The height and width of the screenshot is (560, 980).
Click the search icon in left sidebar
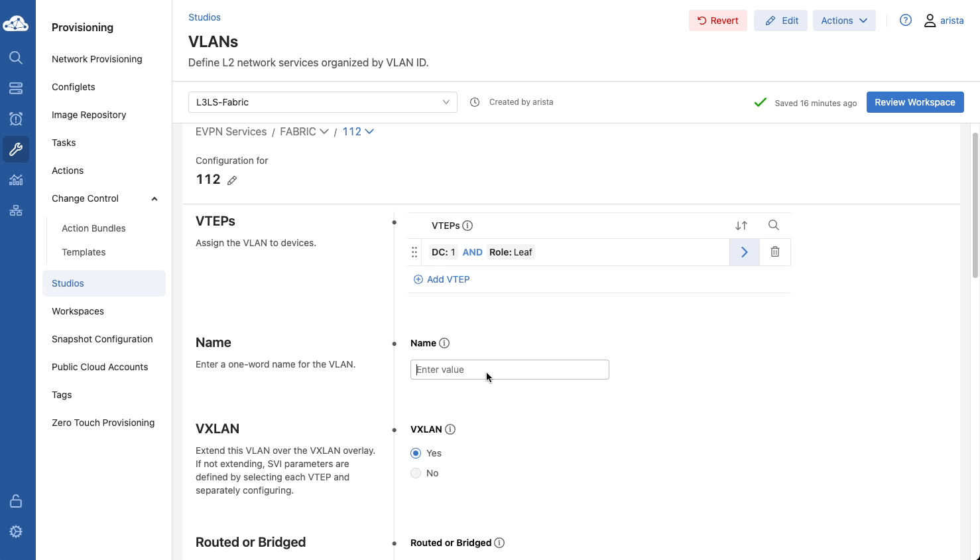(16, 58)
